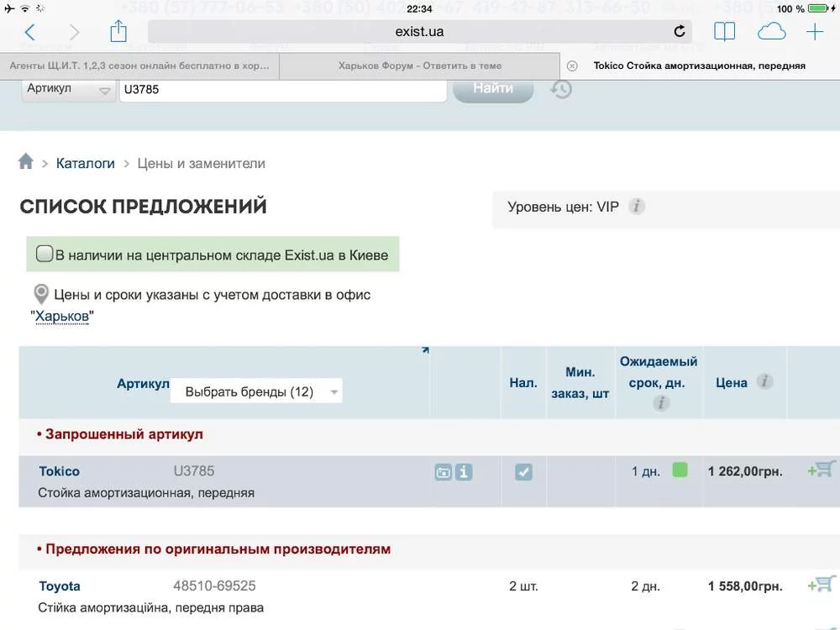Screen dimensions: 840x630
Task: Open info icon in Tokico row
Action: point(464,472)
